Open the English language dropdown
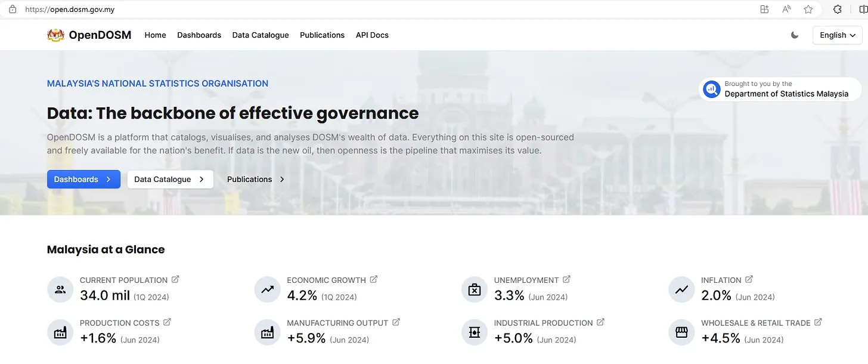Image resolution: width=868 pixels, height=364 pixels. tap(837, 35)
